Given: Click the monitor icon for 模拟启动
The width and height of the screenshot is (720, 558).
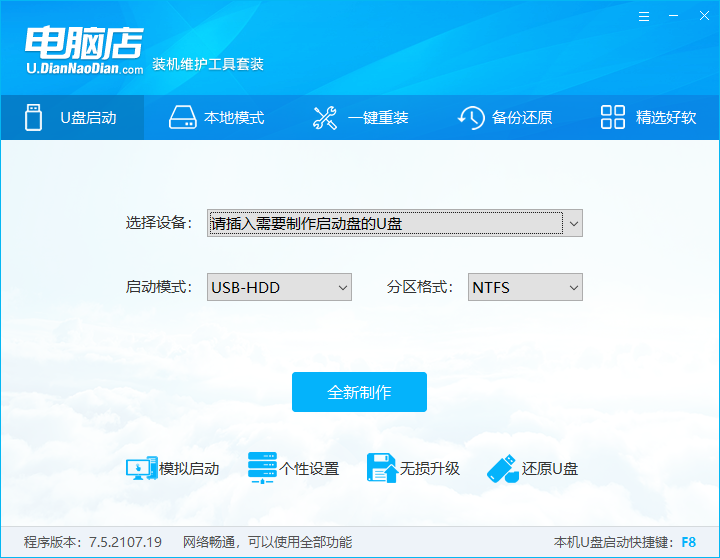Looking at the screenshot, I should pyautogui.click(x=141, y=468).
